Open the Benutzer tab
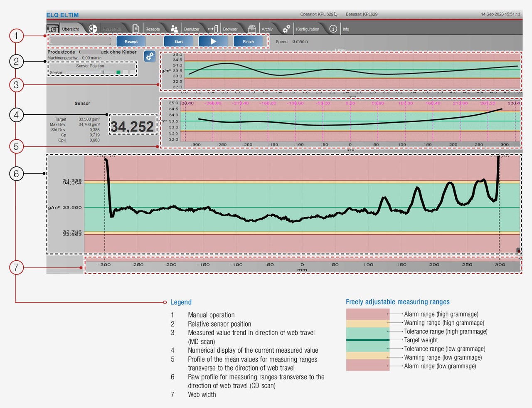 pyautogui.click(x=192, y=29)
